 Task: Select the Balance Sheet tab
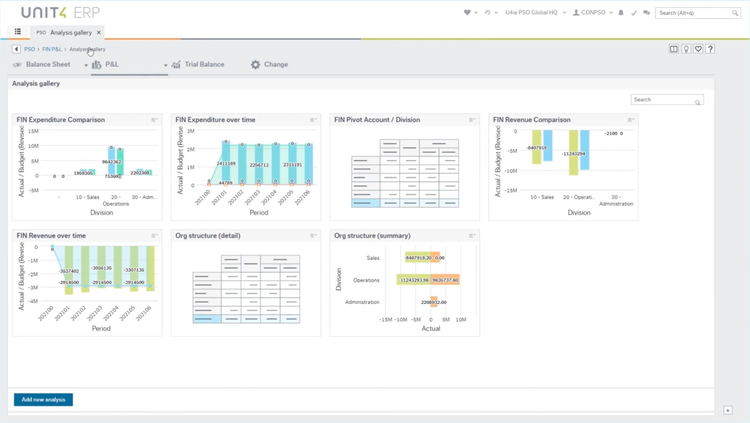(x=43, y=64)
